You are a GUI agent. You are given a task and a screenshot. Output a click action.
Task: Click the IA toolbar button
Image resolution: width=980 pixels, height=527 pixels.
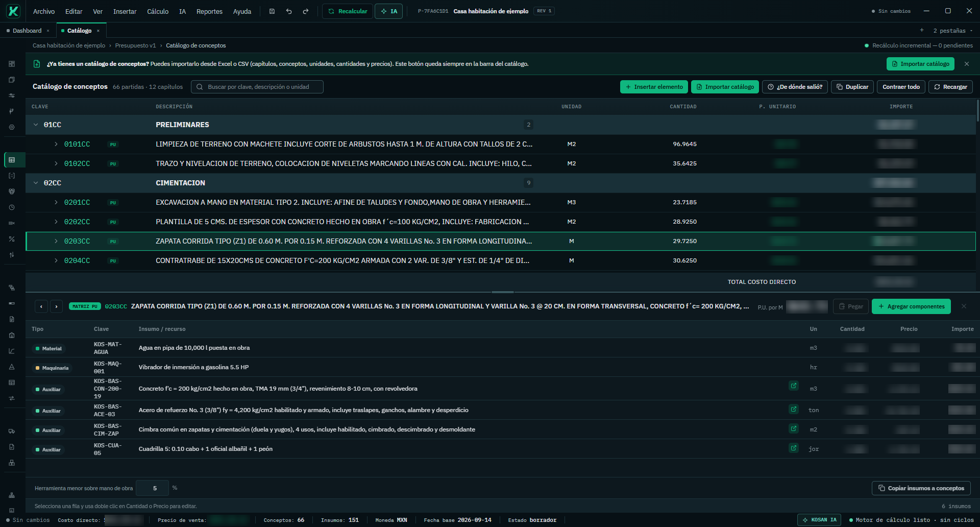point(389,11)
